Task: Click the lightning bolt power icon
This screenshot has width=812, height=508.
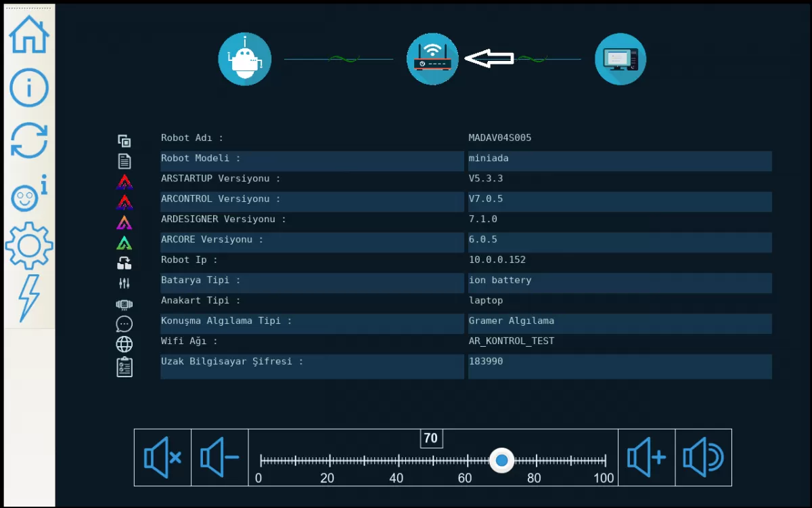Action: tap(29, 297)
